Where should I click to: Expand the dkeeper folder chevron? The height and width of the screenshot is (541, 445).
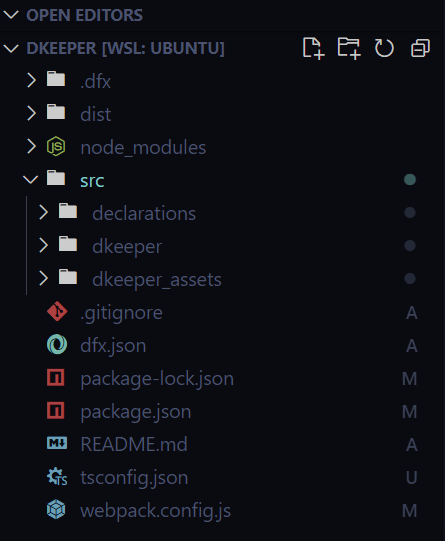click(43, 245)
